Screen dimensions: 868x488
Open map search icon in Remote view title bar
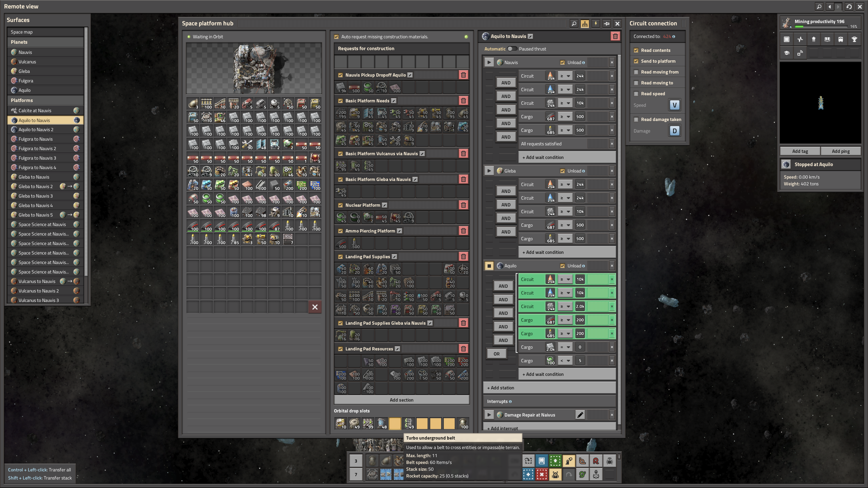[819, 6]
